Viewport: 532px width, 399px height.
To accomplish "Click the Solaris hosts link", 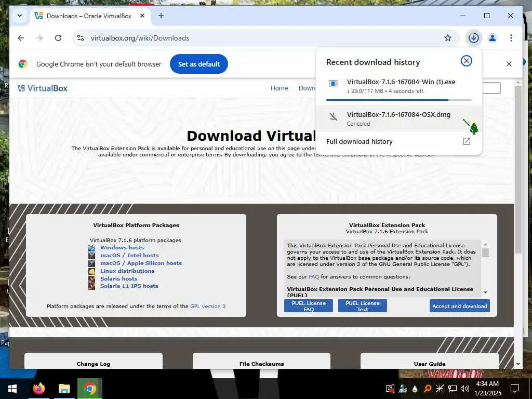I will 119,279.
